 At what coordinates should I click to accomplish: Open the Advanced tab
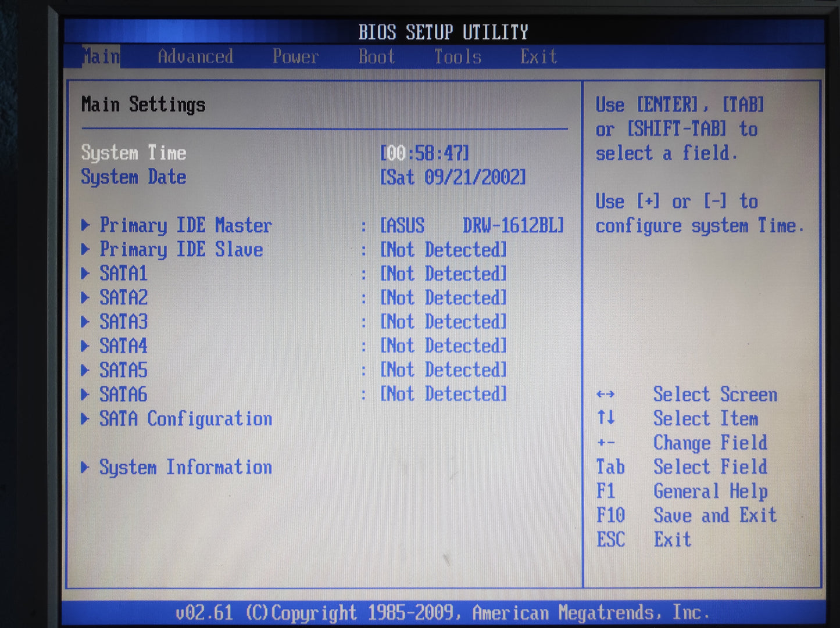coord(195,57)
